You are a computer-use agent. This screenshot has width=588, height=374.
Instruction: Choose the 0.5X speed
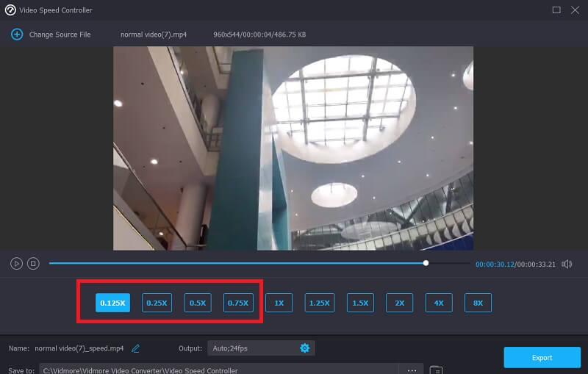click(x=197, y=303)
